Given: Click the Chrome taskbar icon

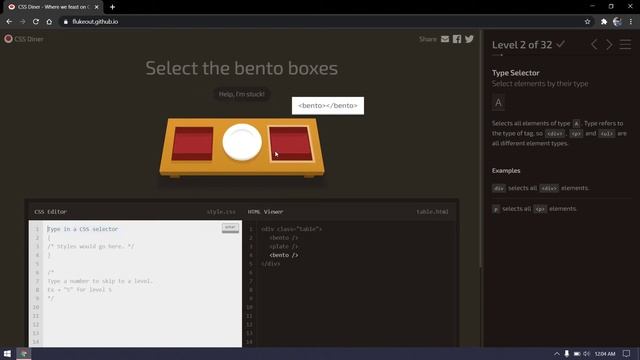Looking at the screenshot, I should (x=24, y=353).
